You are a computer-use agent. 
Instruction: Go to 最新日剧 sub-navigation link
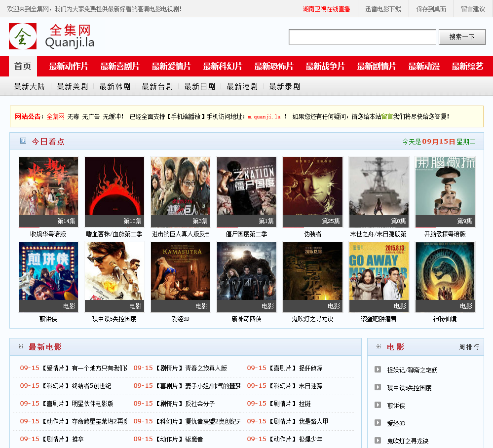click(x=200, y=86)
